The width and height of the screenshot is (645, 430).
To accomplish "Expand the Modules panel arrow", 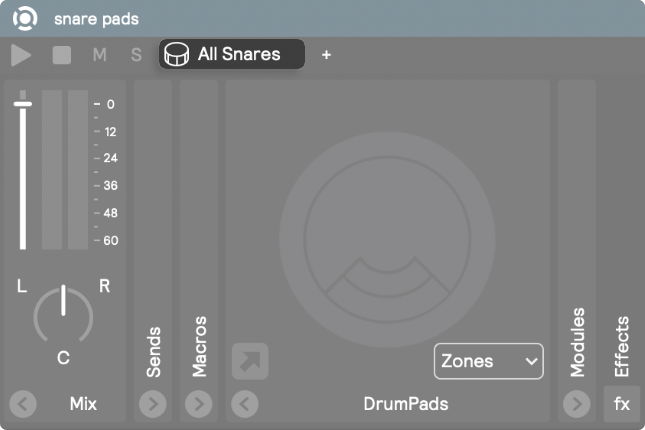I will [x=577, y=404].
